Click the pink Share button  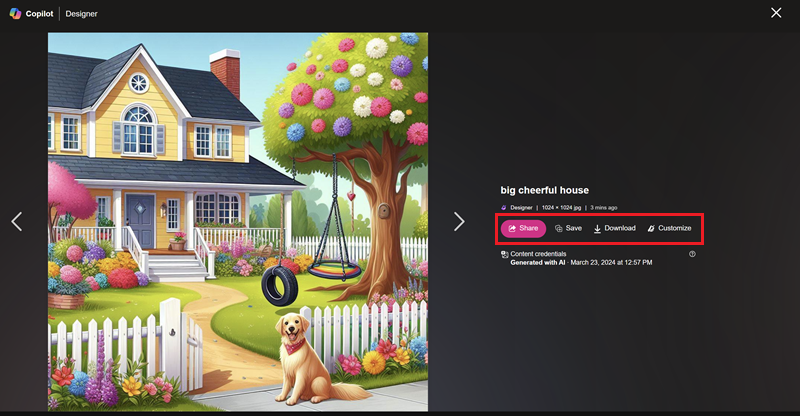[x=523, y=228]
